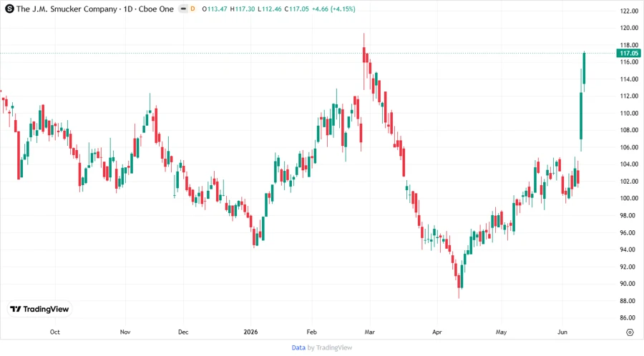
Task: Click the high value H117.30
Action: (x=243, y=9)
